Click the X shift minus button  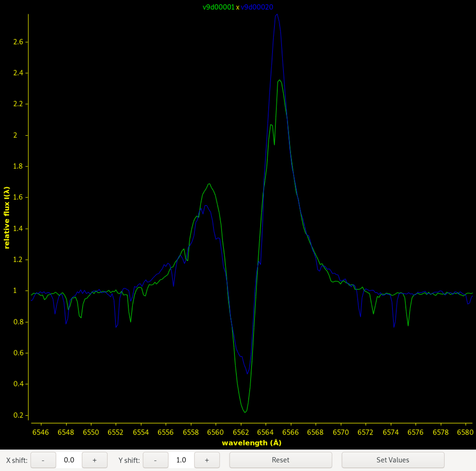click(x=43, y=460)
